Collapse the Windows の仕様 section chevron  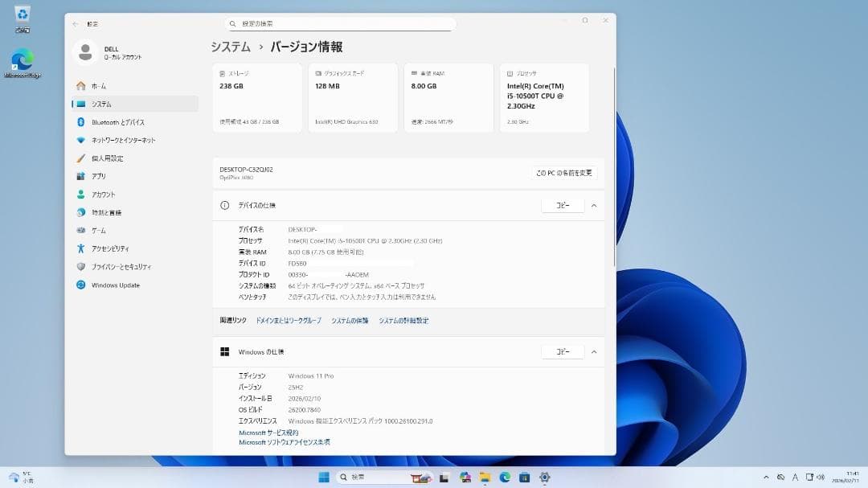tap(593, 351)
